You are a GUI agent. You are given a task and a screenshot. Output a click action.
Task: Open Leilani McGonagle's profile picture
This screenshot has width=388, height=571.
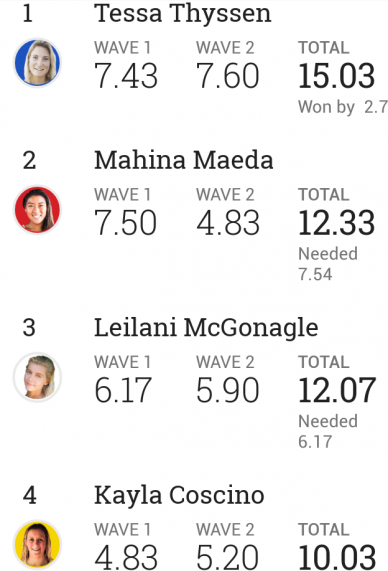click(x=37, y=377)
